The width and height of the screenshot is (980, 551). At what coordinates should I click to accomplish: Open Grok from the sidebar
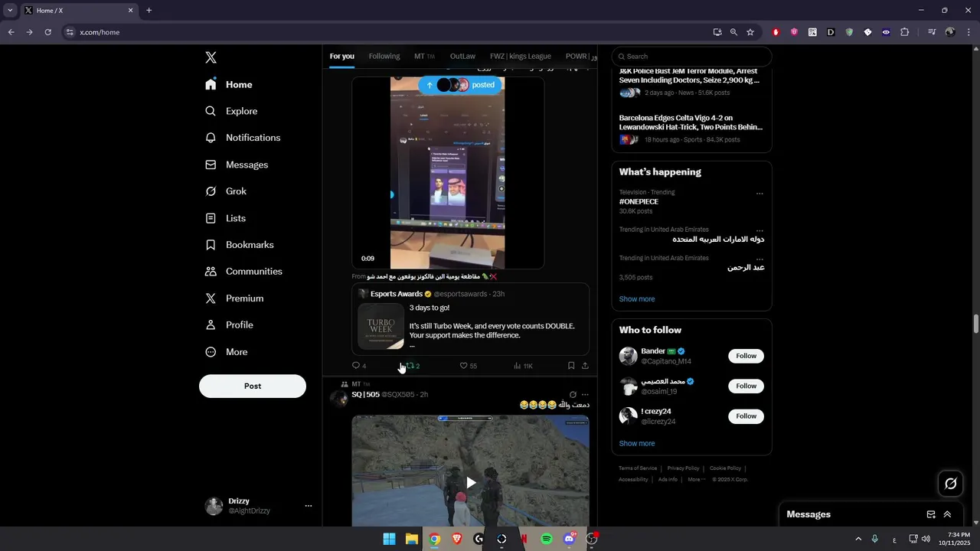click(226, 191)
